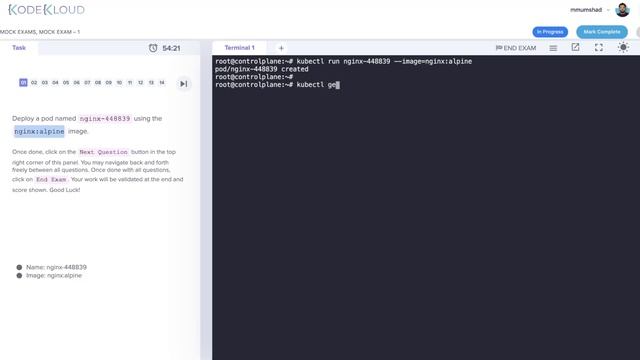Click the kubectl run command line
640x360 pixels.
343,61
